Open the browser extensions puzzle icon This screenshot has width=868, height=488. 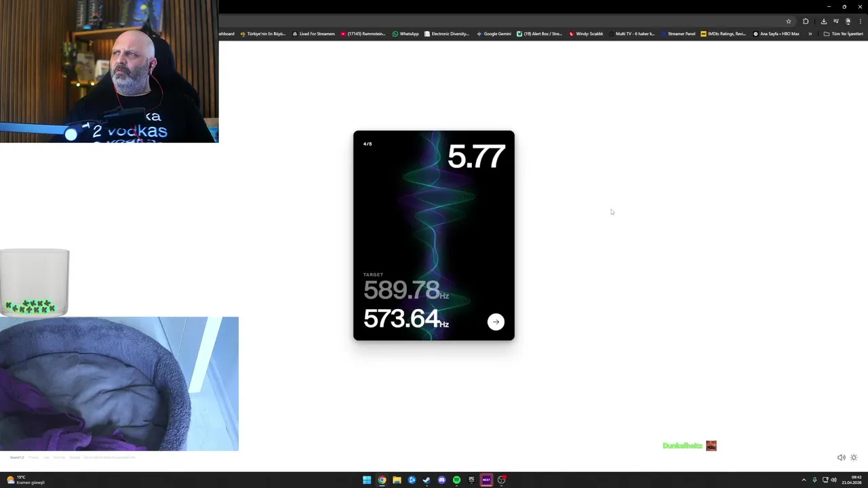(806, 21)
